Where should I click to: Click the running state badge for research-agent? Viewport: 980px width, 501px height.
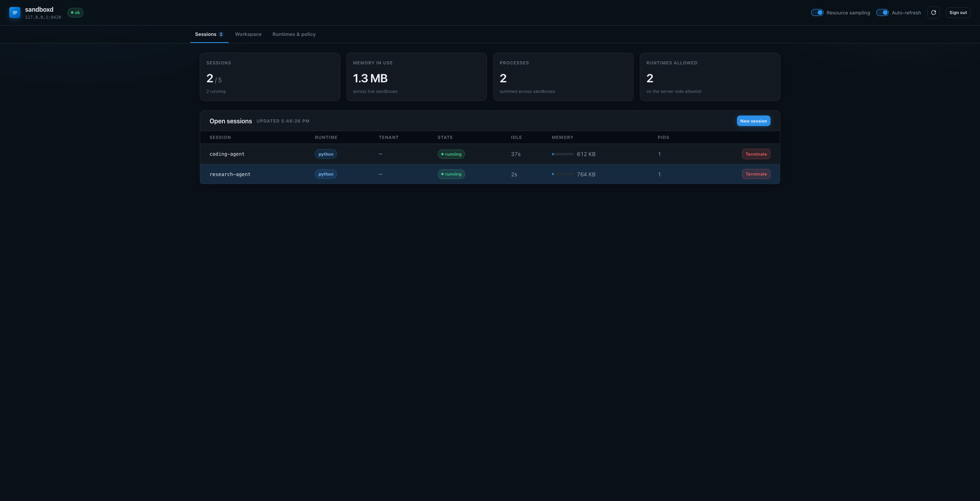pyautogui.click(x=451, y=174)
